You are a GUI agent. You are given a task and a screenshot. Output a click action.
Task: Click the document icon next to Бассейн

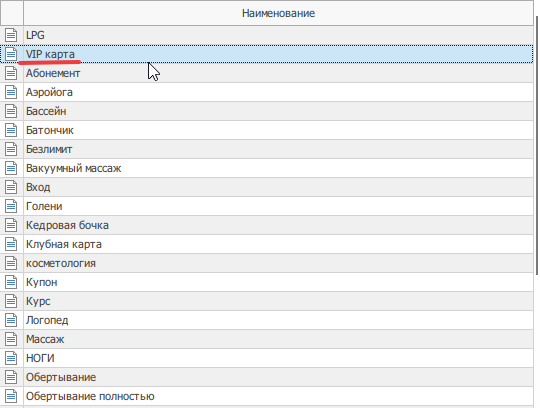11,111
